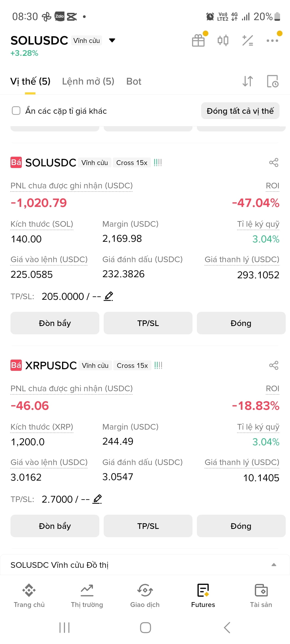
Task: Tap the sort arrows icon
Action: 248,81
